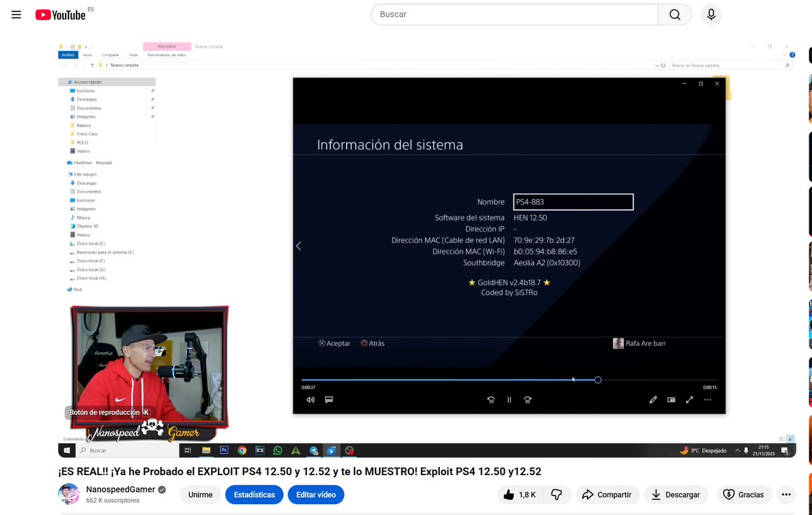Screen dimensions: 812x515
Task: Open the NanospeedGamer channel name link
Action: pyautogui.click(x=120, y=489)
